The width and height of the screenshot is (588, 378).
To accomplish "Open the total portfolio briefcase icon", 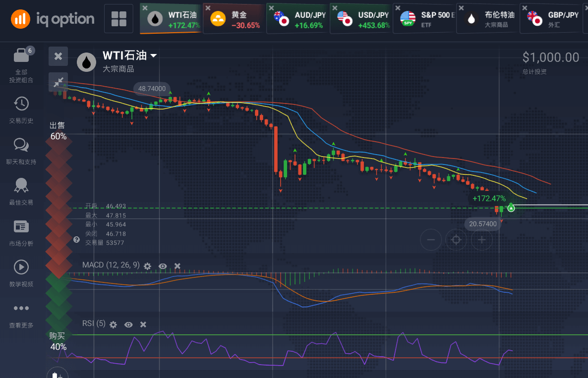I will click(x=21, y=55).
